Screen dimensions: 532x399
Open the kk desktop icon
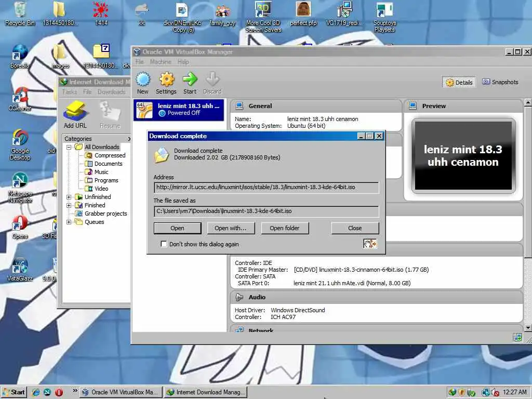tap(141, 14)
